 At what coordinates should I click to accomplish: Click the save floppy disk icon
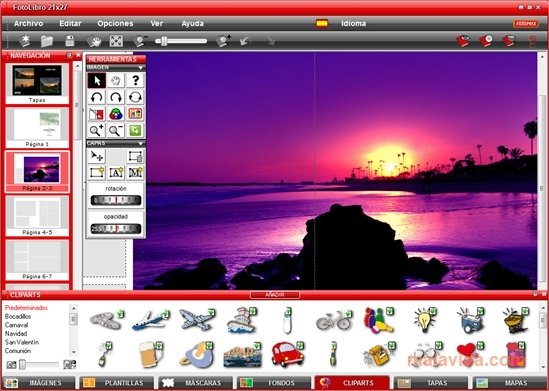[x=70, y=41]
